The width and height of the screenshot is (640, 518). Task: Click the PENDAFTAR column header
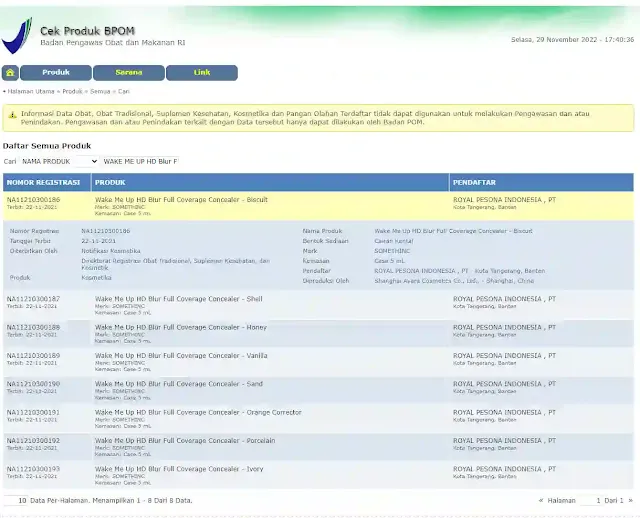click(x=542, y=182)
